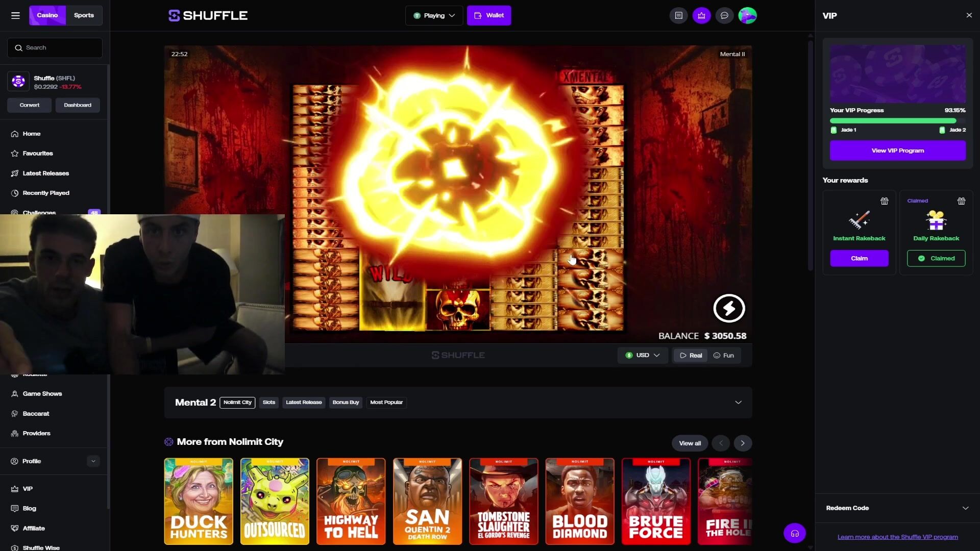Open the Playing balance dropdown
Image resolution: width=980 pixels, height=551 pixels.
(x=434, y=15)
